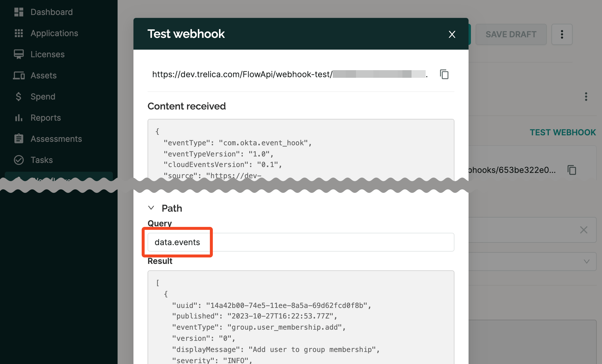602x364 pixels.
Task: Go to Tasks menu item
Action: click(x=42, y=160)
